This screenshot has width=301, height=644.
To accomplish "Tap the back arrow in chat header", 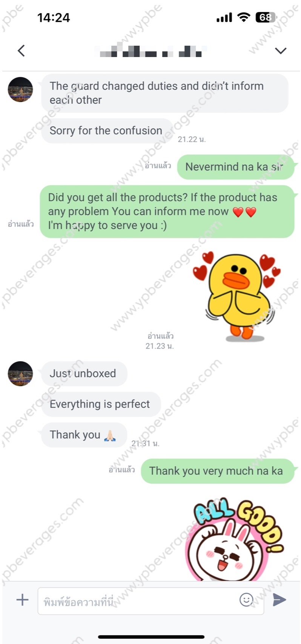I will point(21,51).
